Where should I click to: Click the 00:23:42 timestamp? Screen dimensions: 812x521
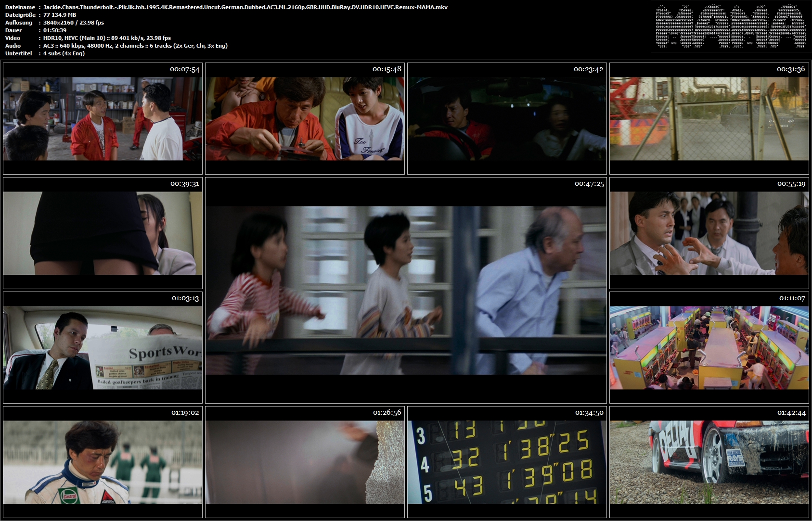[588, 69]
